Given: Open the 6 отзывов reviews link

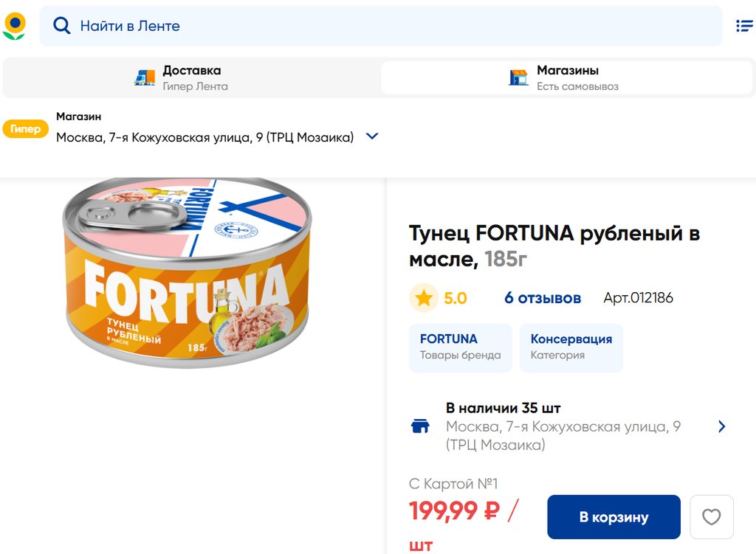Looking at the screenshot, I should (543, 298).
